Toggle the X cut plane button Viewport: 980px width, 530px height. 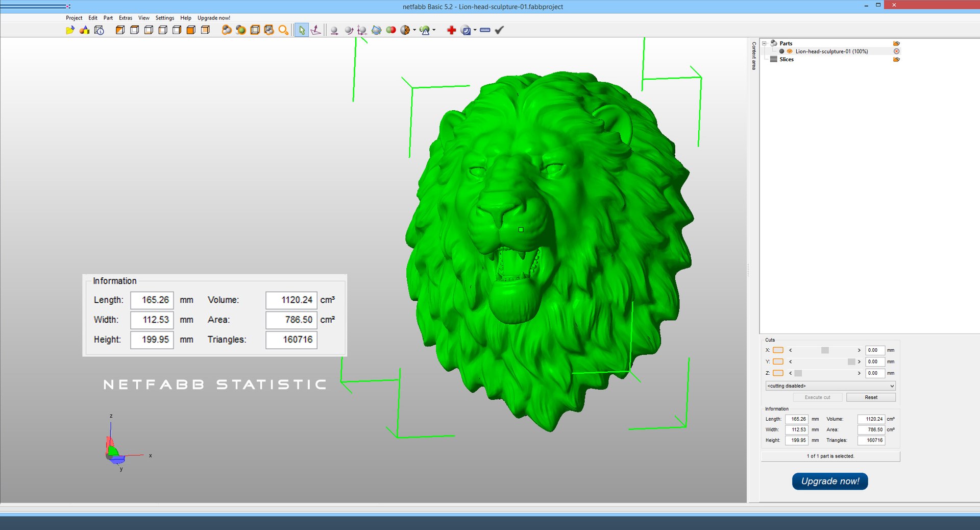778,350
